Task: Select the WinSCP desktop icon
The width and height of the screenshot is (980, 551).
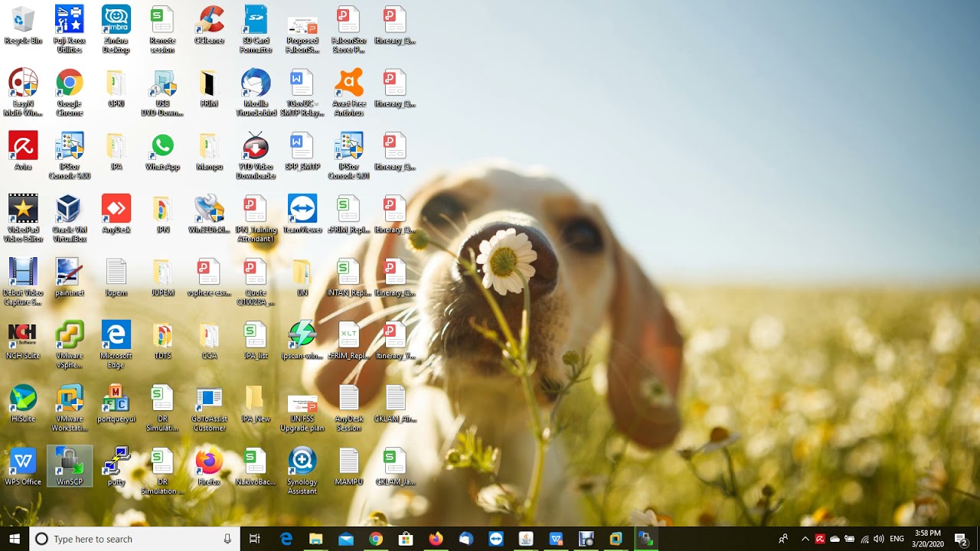Action: 70,466
